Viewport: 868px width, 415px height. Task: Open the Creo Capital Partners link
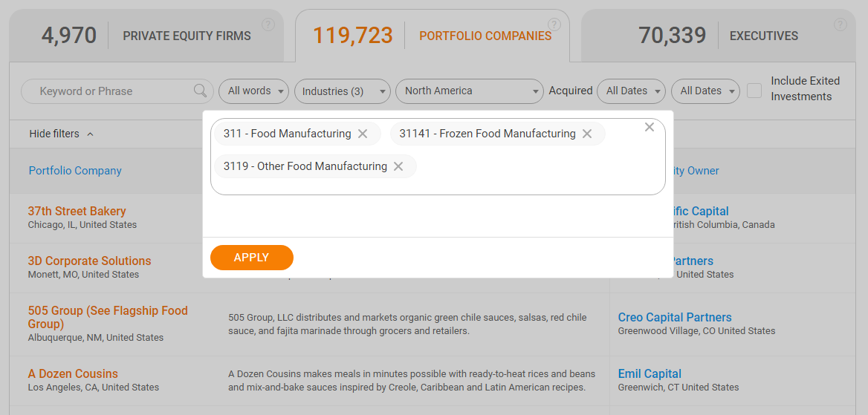pos(675,317)
